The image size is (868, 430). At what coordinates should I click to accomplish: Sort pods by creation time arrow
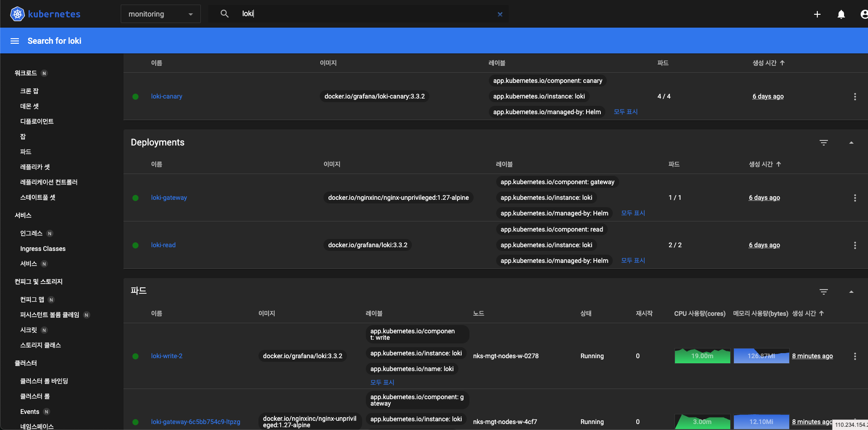(x=821, y=313)
